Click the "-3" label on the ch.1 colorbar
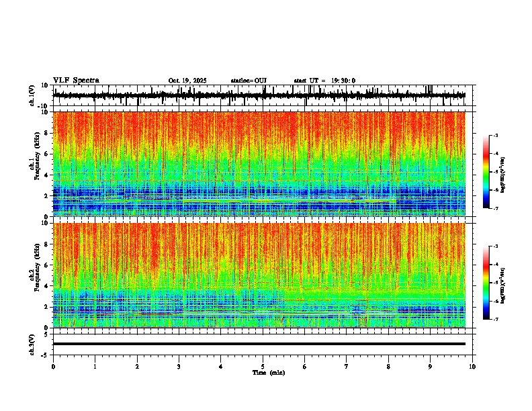Image resolution: width=532 pixels, height=411 pixels. (x=495, y=136)
